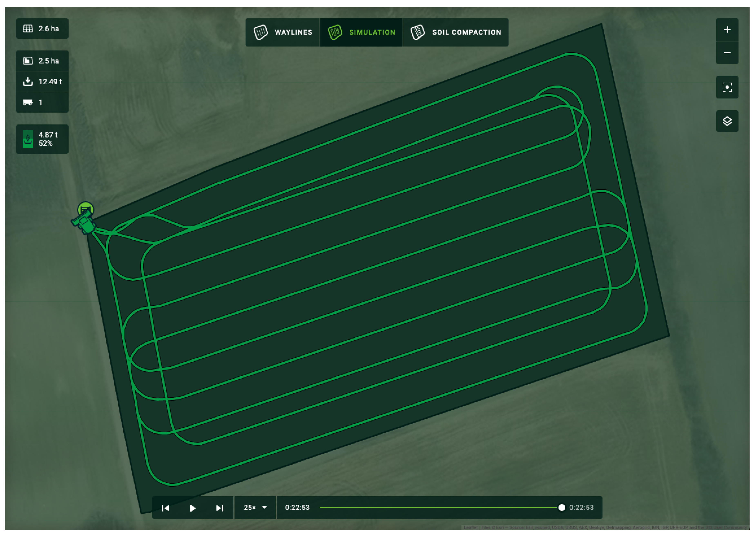Click the 12.49 t unload icon
This screenshot has height=538, width=756.
tap(28, 82)
